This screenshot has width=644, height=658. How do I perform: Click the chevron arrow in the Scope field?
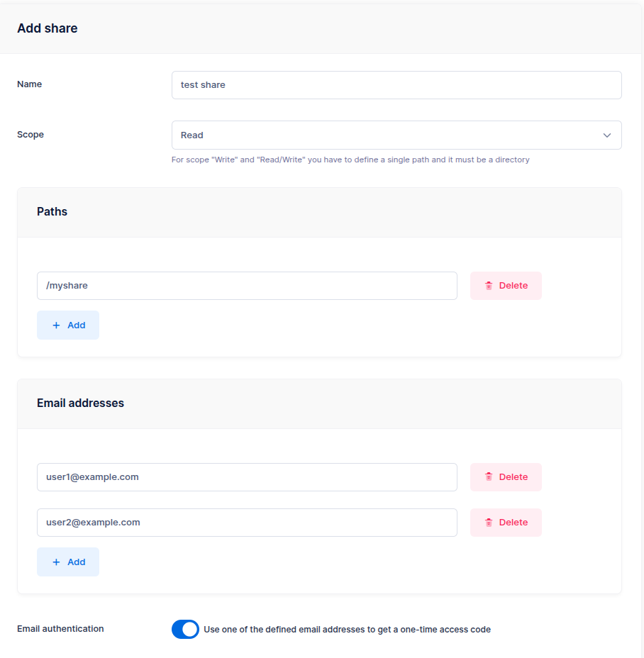coord(607,135)
